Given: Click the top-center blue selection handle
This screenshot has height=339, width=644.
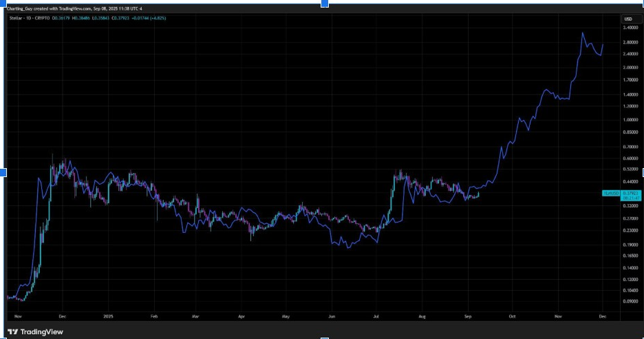Looking at the screenshot, I should 325,3.
